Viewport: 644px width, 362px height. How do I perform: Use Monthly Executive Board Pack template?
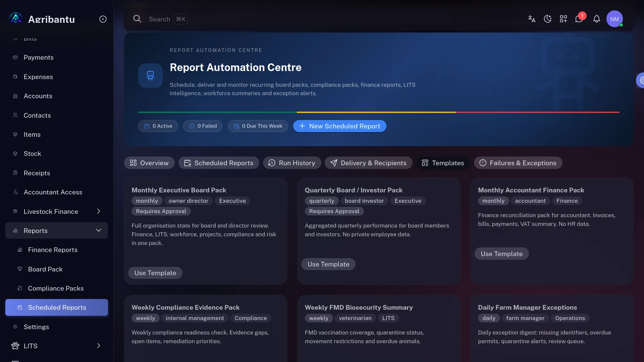tap(155, 273)
